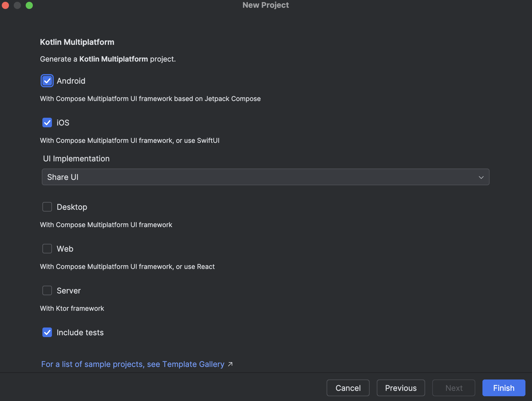Close the New Project window with red button
The height and width of the screenshot is (401, 532).
pos(5,5)
